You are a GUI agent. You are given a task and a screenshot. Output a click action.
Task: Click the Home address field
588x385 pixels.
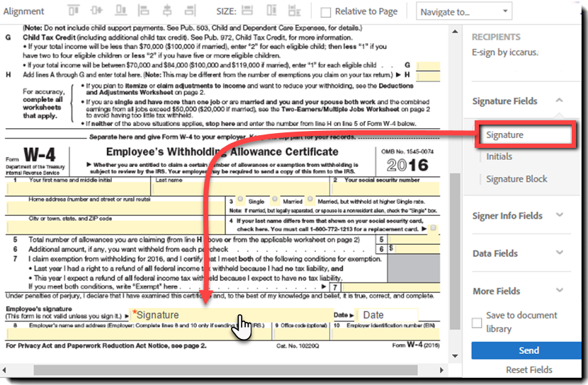coord(115,208)
